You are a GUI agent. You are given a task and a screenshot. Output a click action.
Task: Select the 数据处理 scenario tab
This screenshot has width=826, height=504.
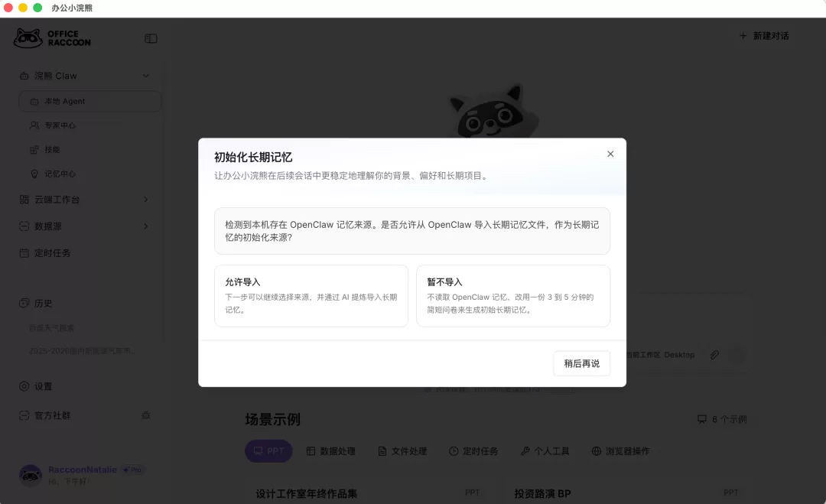click(x=331, y=450)
